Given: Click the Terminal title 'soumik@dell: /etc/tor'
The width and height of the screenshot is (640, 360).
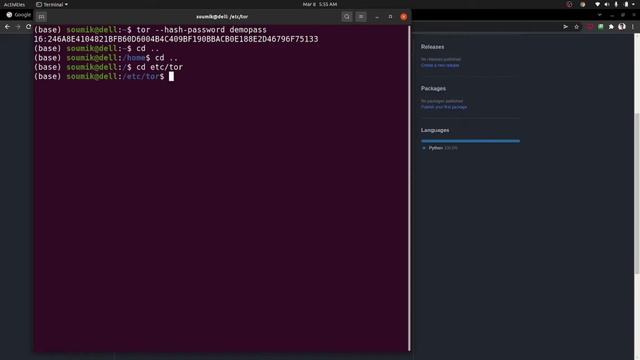Looking at the screenshot, I should pos(222,17).
